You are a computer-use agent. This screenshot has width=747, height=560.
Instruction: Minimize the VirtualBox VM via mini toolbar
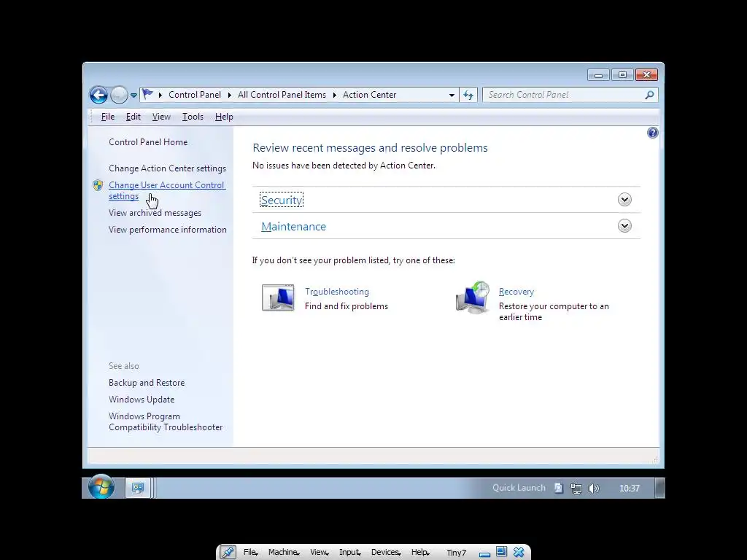click(484, 553)
